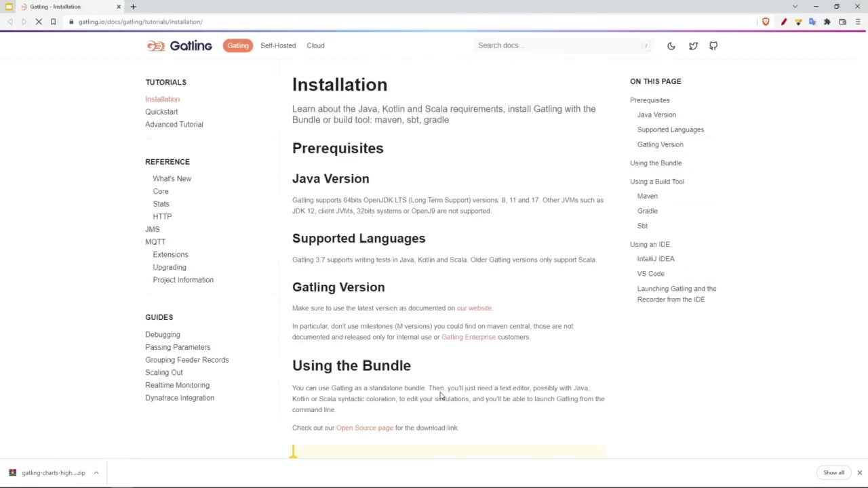868x488 pixels.
Task: Open the browser extensions puzzle icon
Action: 827,22
